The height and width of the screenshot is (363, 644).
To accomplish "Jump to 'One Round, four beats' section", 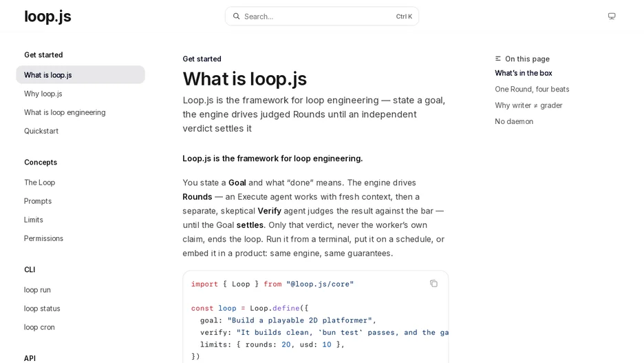I will click(532, 90).
